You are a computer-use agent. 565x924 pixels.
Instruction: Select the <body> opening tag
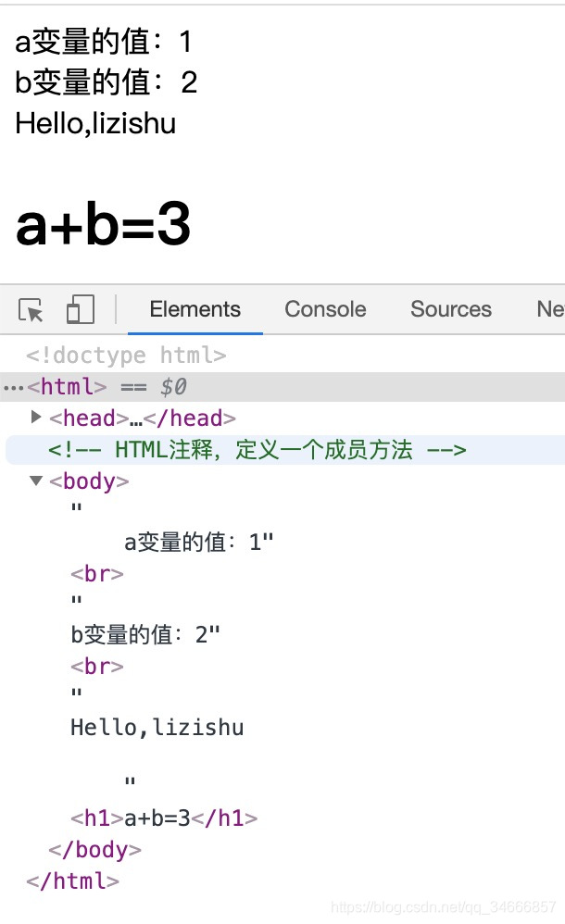pyautogui.click(x=89, y=481)
